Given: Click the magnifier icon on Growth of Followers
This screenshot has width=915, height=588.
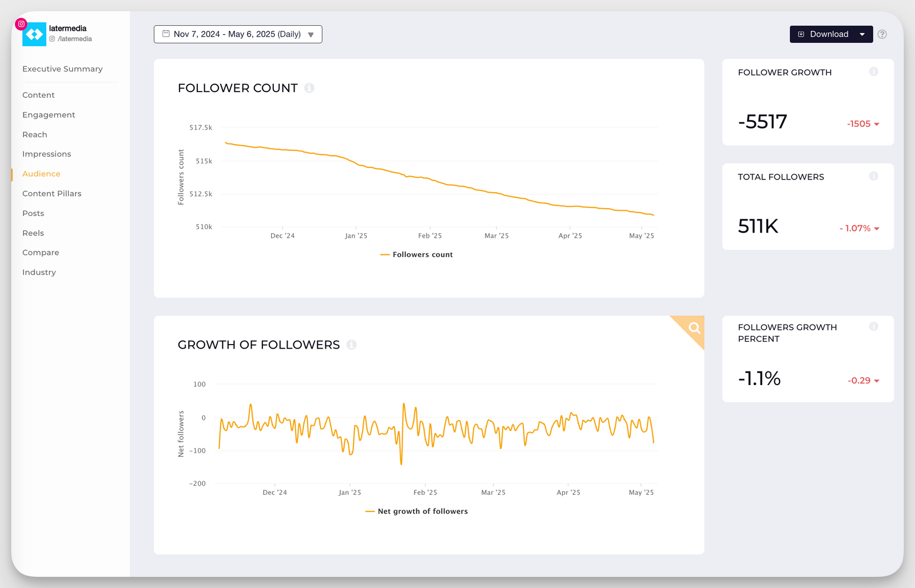Looking at the screenshot, I should (x=694, y=328).
